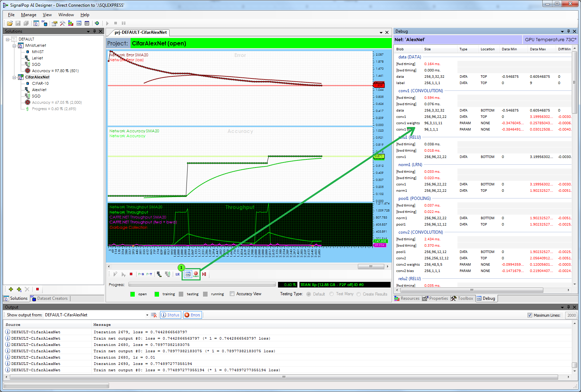Collapse the CifarAlexNet project node

pyautogui.click(x=14, y=77)
